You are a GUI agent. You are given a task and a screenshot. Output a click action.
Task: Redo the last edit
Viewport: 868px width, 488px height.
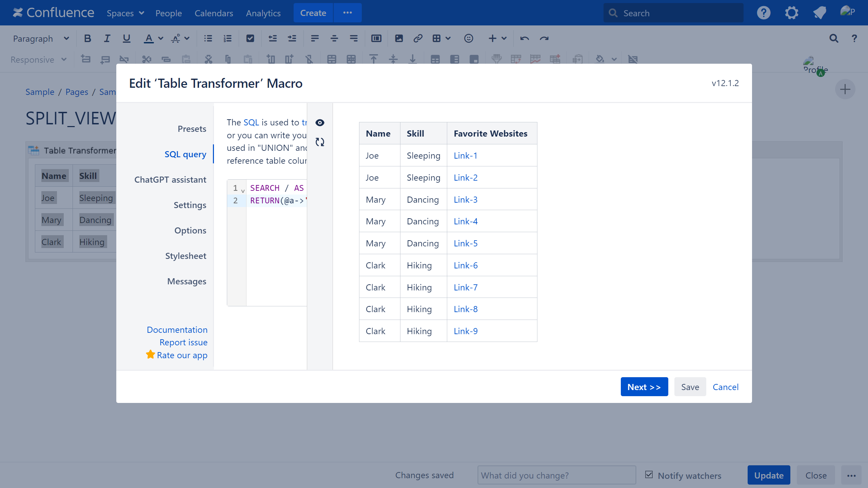tap(544, 38)
